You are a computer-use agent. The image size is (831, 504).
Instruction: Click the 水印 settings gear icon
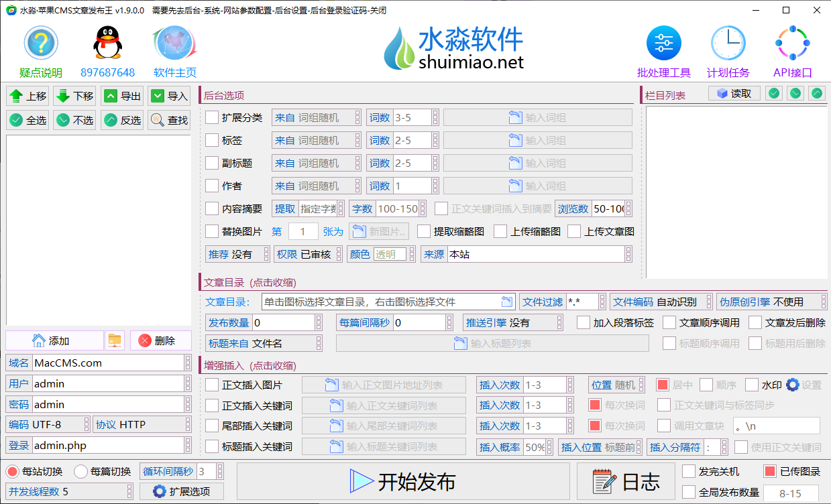tap(793, 385)
